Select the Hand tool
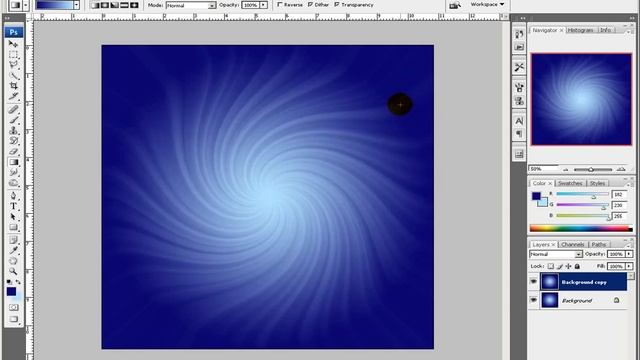Viewport: 640px width, 360px height. tap(13, 261)
